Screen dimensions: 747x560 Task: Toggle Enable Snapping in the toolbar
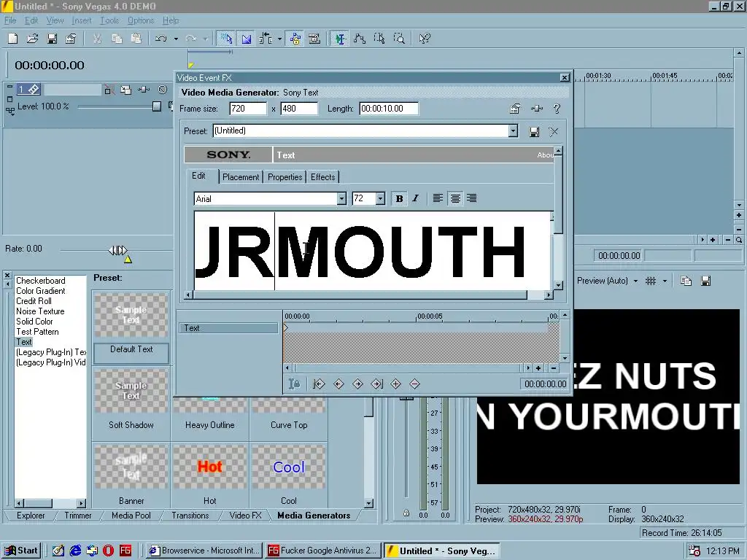pos(226,39)
